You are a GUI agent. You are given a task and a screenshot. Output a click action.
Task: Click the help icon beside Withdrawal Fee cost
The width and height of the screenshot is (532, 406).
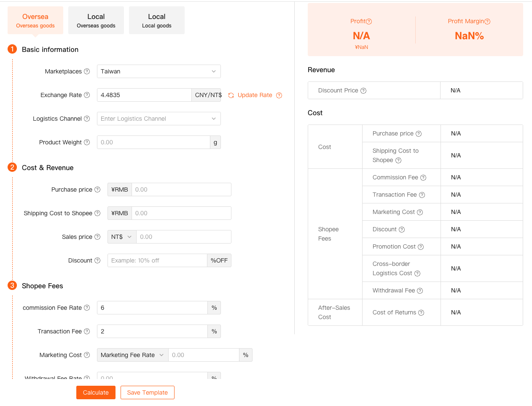click(420, 291)
